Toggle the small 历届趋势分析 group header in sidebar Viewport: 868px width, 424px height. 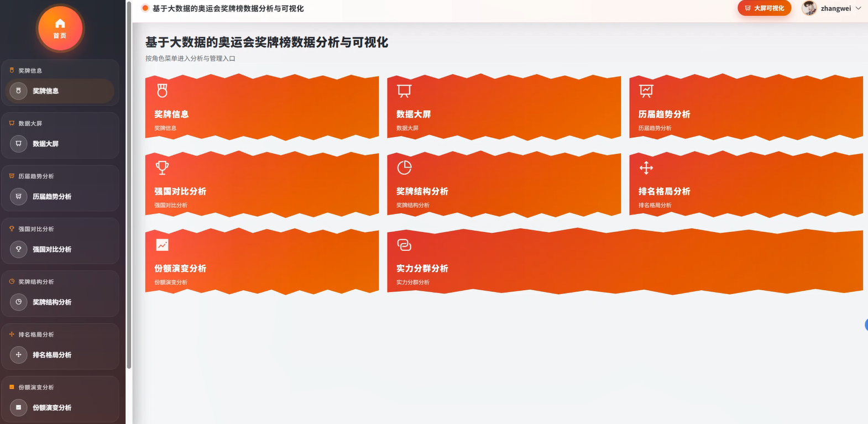tap(36, 176)
